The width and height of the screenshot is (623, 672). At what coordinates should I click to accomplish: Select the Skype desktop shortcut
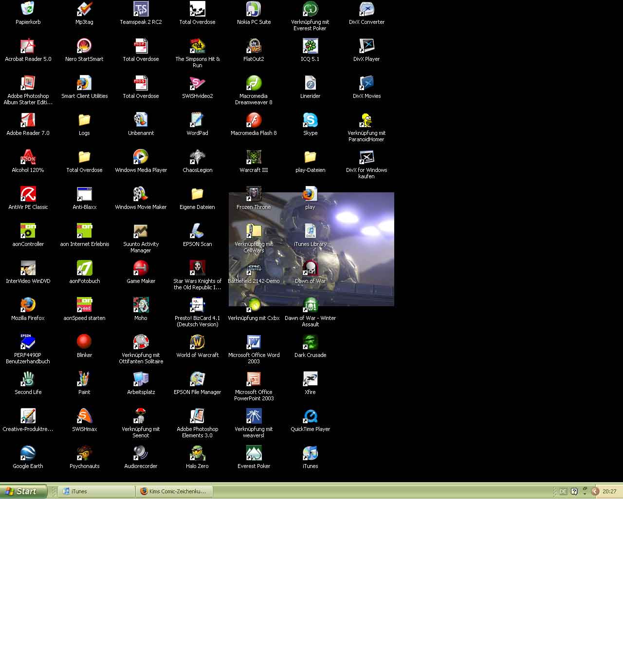coord(310,120)
